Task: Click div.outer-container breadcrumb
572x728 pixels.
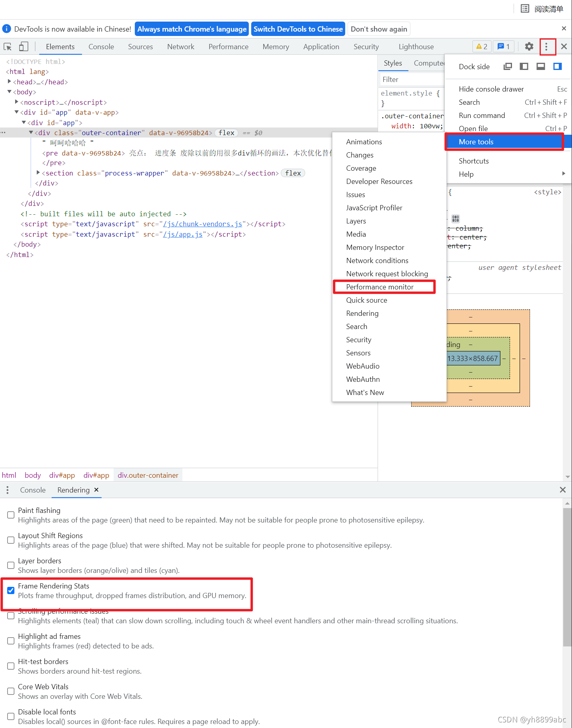Action: (x=148, y=475)
